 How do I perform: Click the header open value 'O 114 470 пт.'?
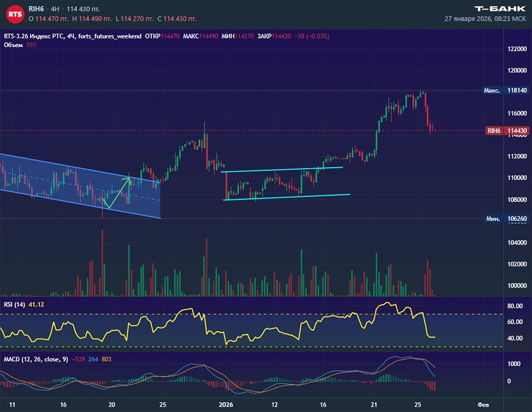pos(48,19)
